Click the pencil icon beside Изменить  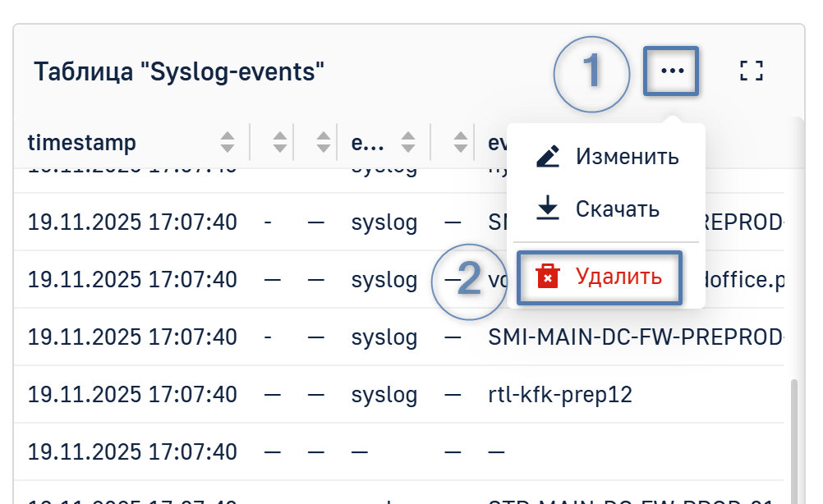547,156
